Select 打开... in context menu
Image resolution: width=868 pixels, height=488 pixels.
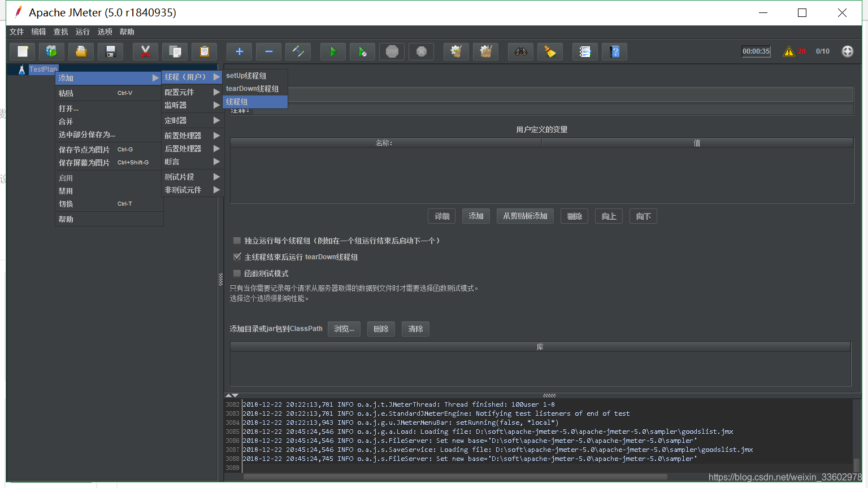click(x=108, y=108)
